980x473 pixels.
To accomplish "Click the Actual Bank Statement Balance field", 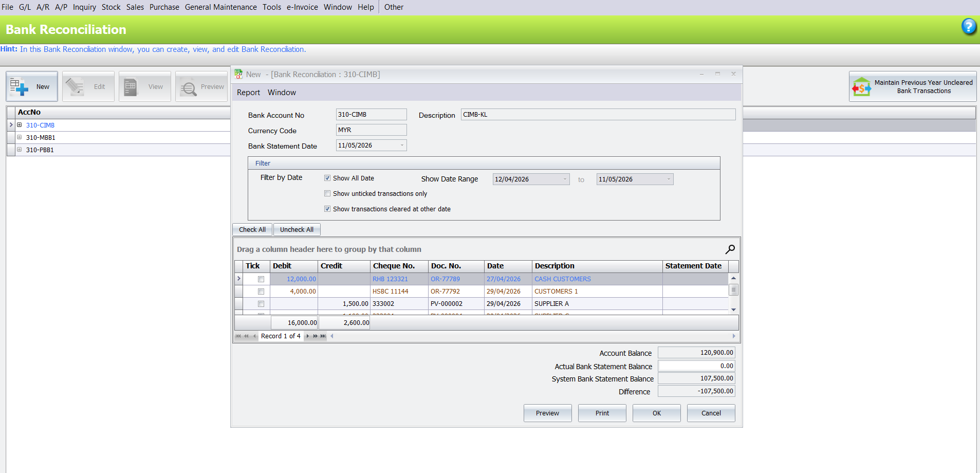I will click(696, 366).
